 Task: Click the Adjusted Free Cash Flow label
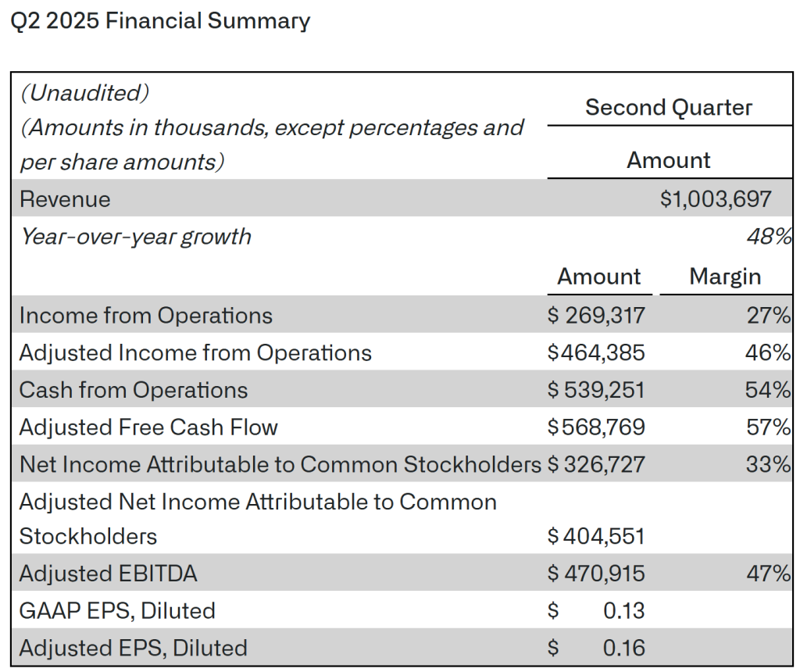point(148,427)
